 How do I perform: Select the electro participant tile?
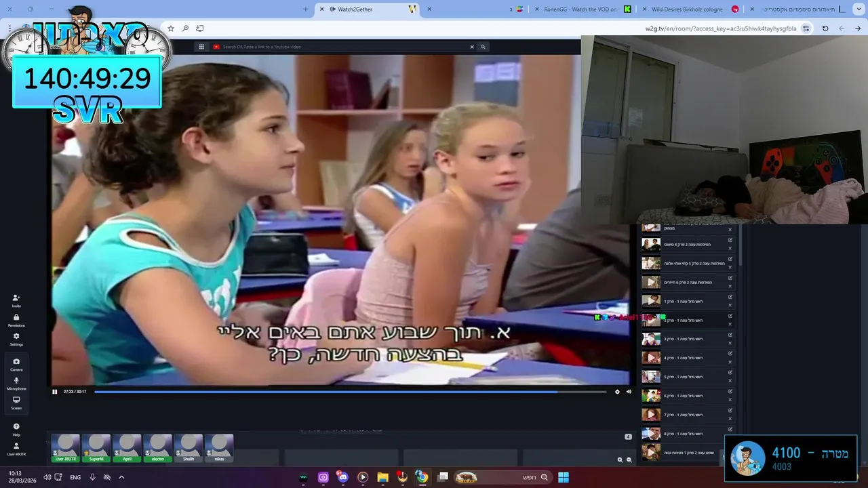157,449
